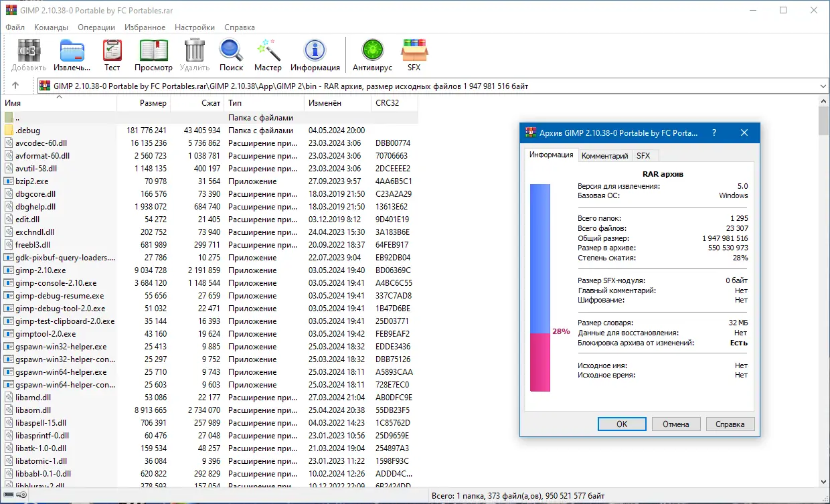830x504 pixels.
Task: Sort by the CRC32 column header
Action: (394, 103)
